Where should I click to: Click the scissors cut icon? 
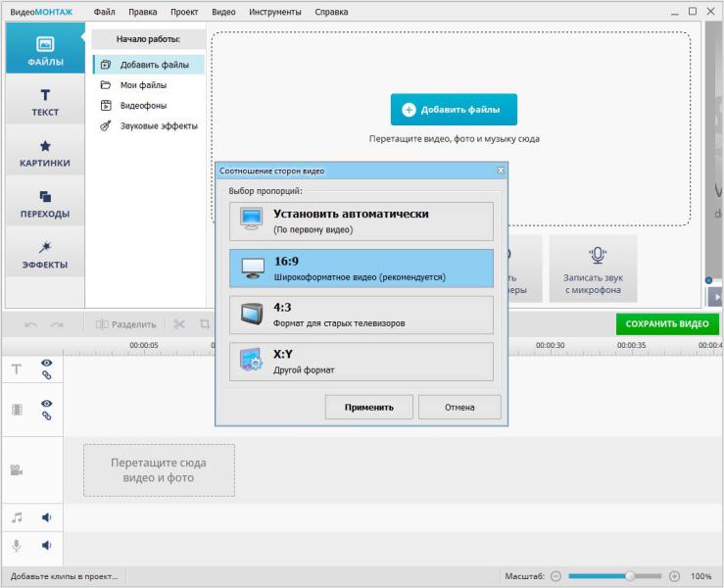pyautogui.click(x=179, y=324)
